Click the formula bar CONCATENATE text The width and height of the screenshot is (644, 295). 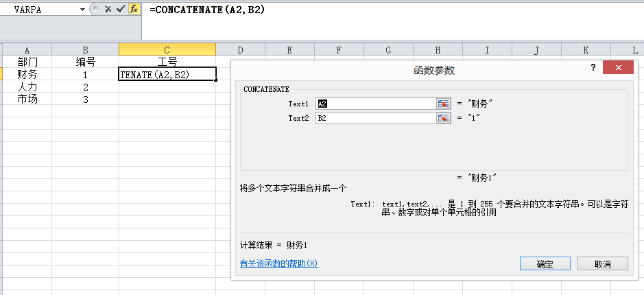click(207, 10)
